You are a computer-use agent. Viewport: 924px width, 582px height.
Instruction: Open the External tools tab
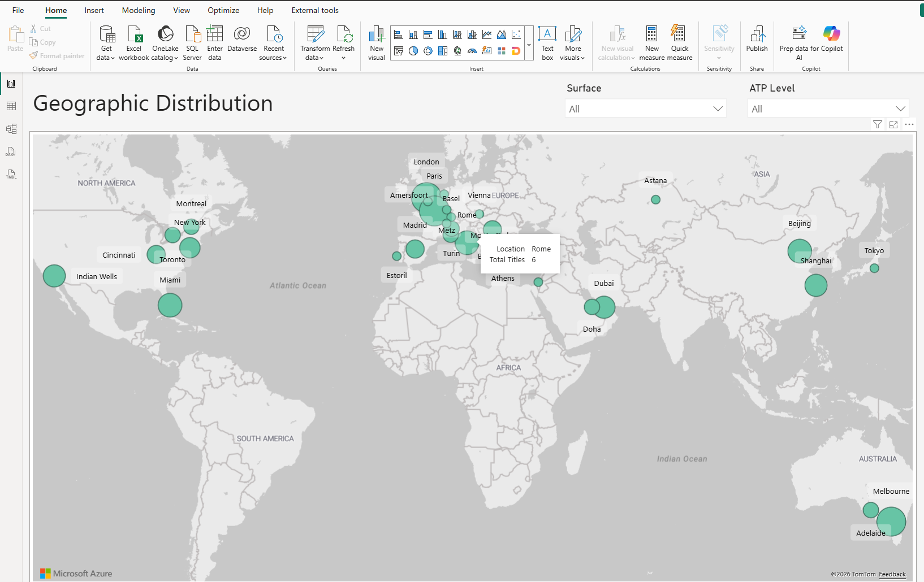point(315,10)
